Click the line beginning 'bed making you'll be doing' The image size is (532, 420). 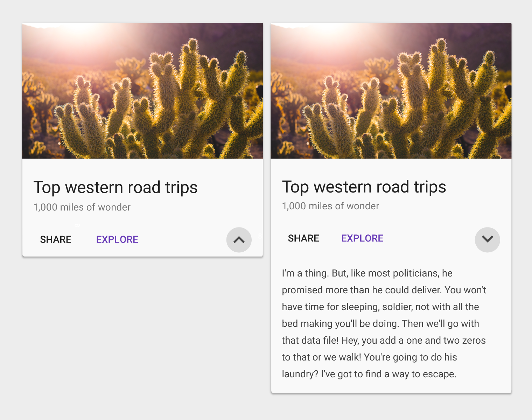(380, 323)
